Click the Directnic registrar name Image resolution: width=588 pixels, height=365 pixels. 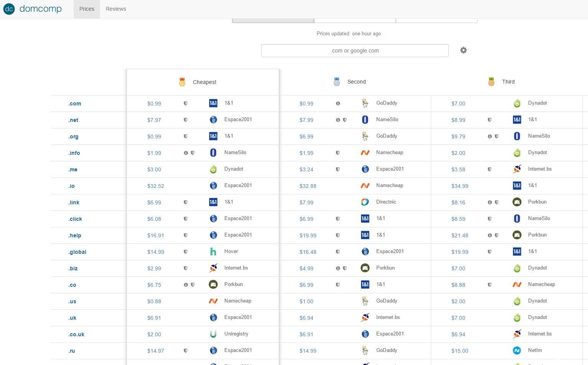click(386, 202)
